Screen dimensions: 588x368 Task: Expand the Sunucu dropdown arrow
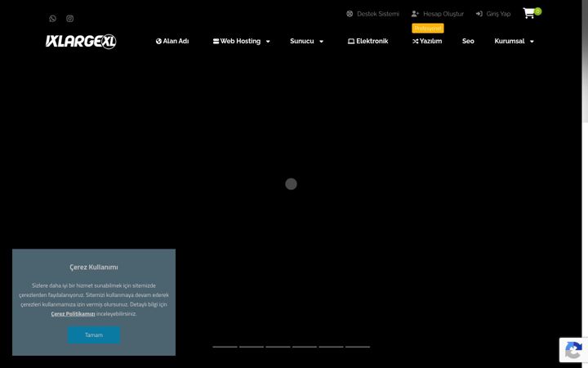point(321,42)
